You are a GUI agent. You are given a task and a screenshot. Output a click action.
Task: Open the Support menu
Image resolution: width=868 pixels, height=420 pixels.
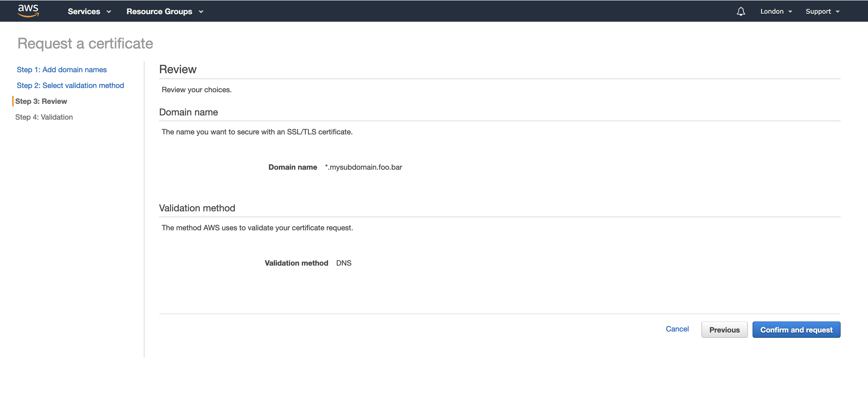(x=818, y=11)
